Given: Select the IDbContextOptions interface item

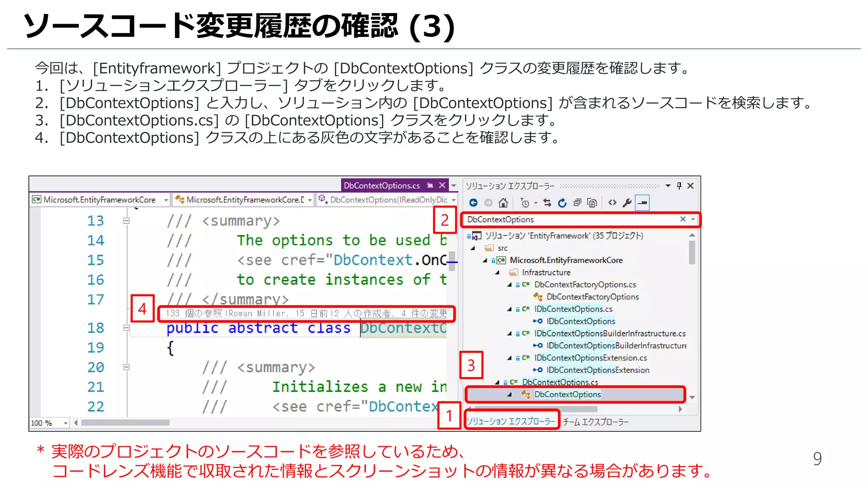Looking at the screenshot, I should [581, 321].
